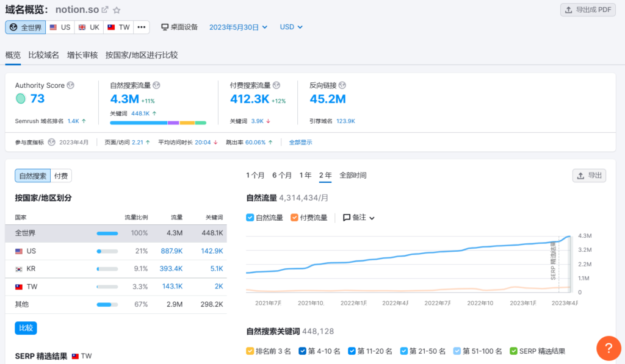The image size is (625, 364).
Task: Open the 按国家/地区进行比较 tab
Action: click(142, 55)
